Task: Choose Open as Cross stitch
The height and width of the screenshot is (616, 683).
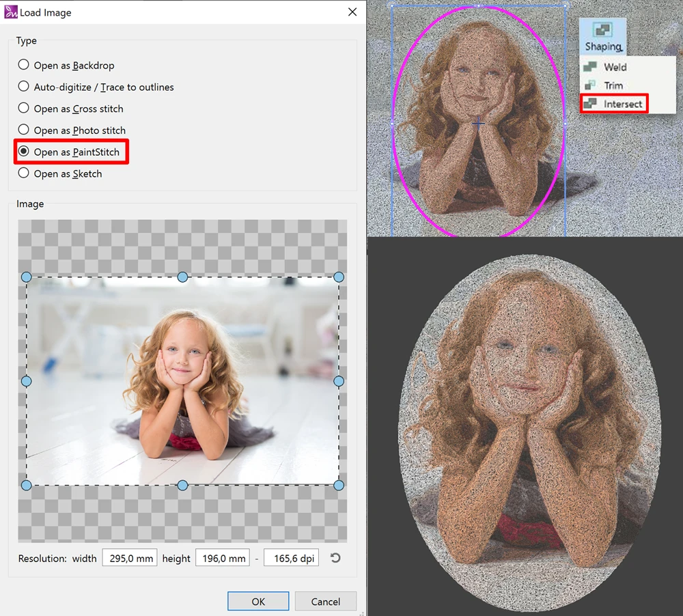Action: 24,109
